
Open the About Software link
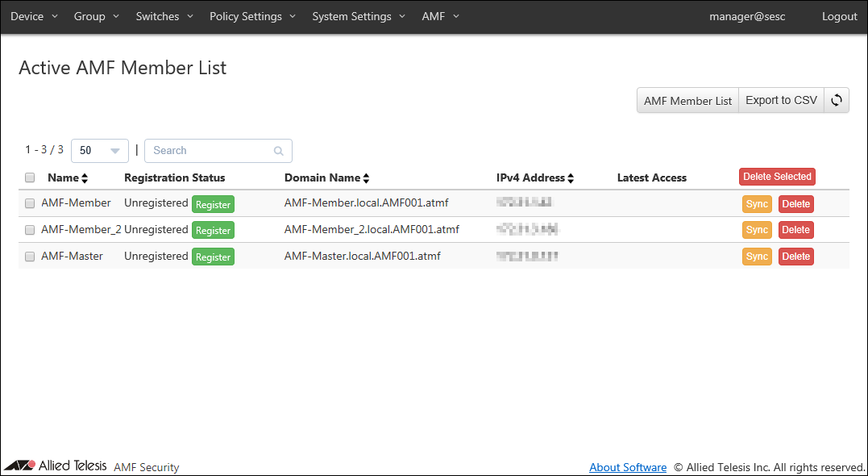[x=628, y=467]
